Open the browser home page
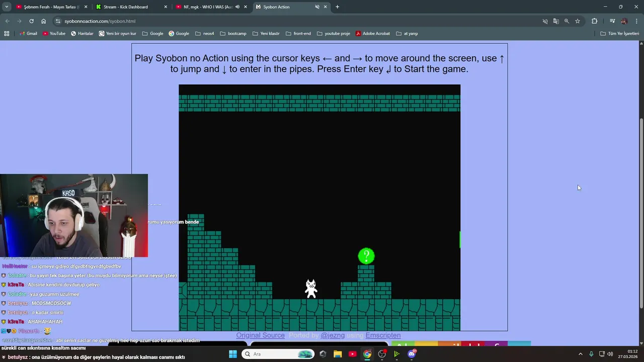This screenshot has width=644, height=362. (x=43, y=21)
